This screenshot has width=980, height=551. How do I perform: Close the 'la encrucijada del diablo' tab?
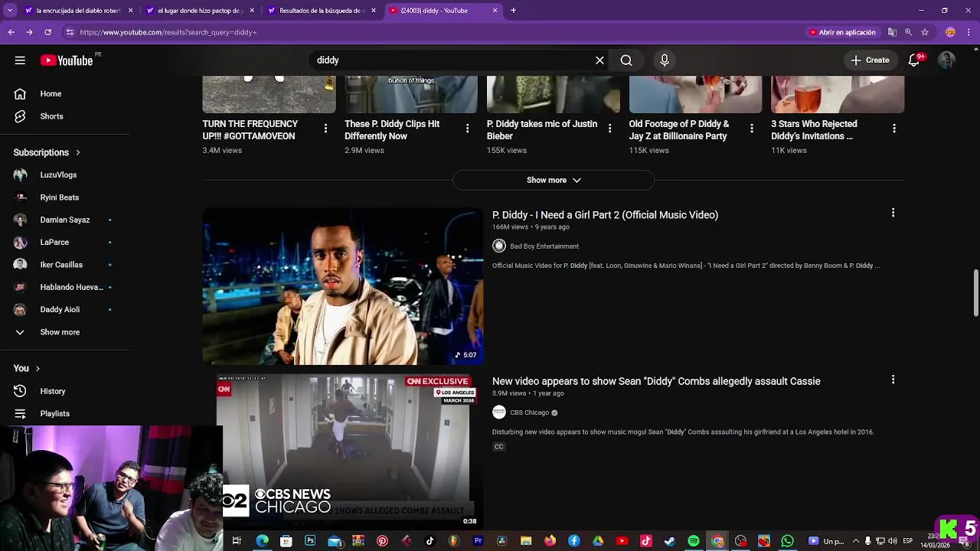pyautogui.click(x=130, y=11)
